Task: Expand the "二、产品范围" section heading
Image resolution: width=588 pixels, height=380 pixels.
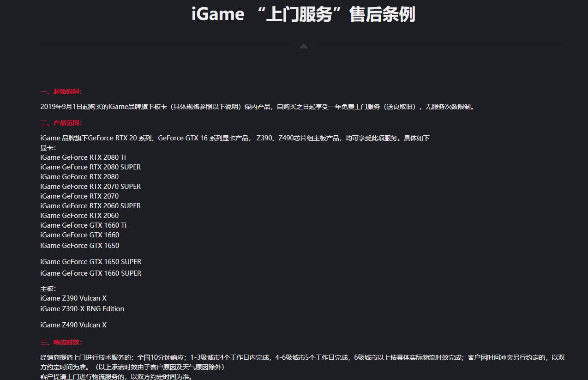Action: [60, 123]
